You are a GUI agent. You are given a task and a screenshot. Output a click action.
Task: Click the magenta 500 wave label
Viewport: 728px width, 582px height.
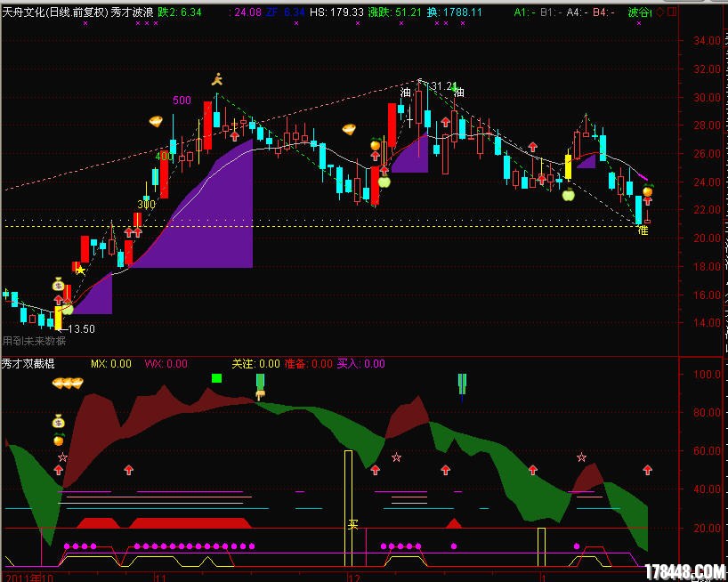[x=182, y=101]
